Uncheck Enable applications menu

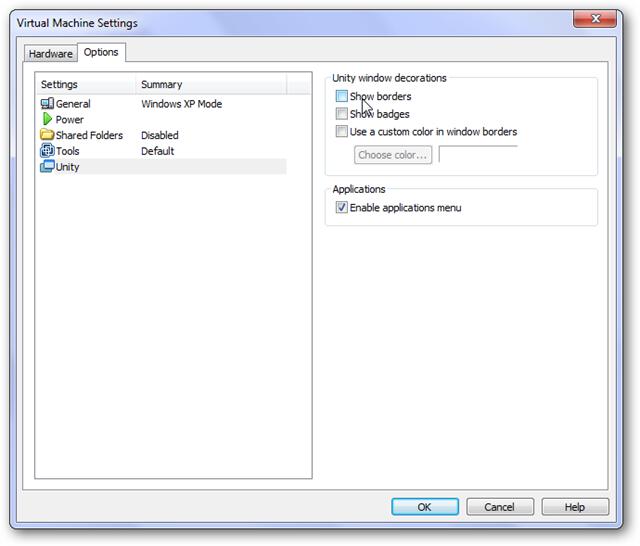click(x=342, y=207)
